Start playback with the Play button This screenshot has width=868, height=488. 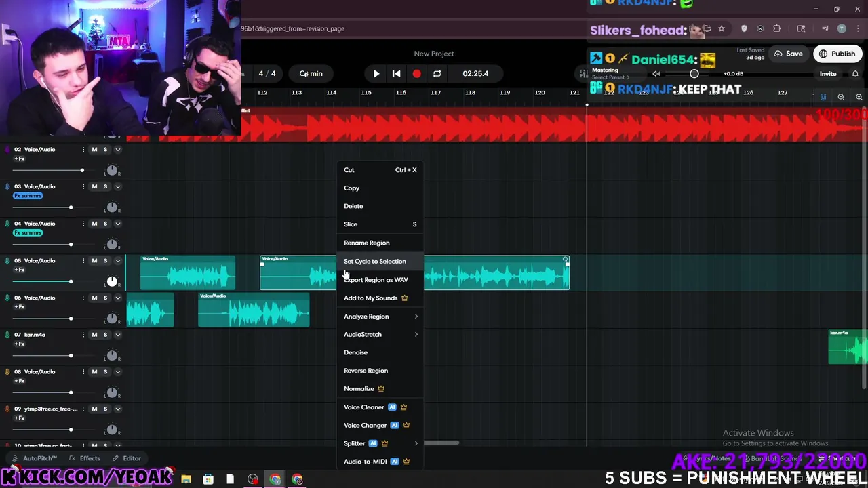click(376, 73)
